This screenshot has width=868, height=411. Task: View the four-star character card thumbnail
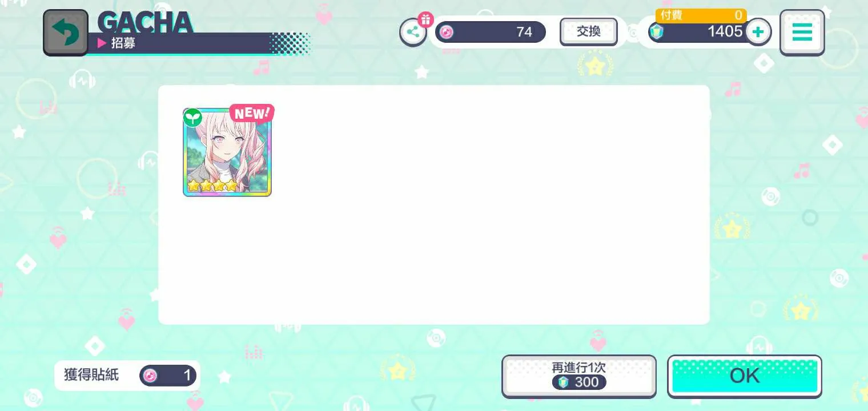[227, 152]
